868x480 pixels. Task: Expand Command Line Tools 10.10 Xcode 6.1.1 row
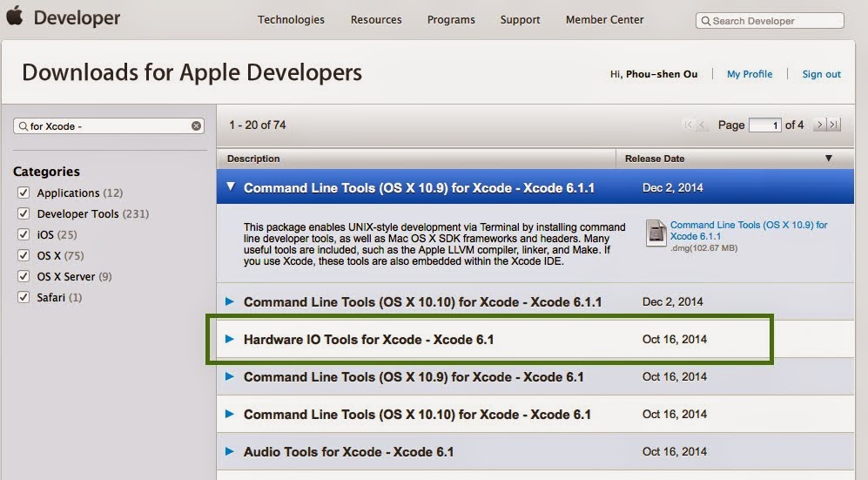pyautogui.click(x=230, y=301)
